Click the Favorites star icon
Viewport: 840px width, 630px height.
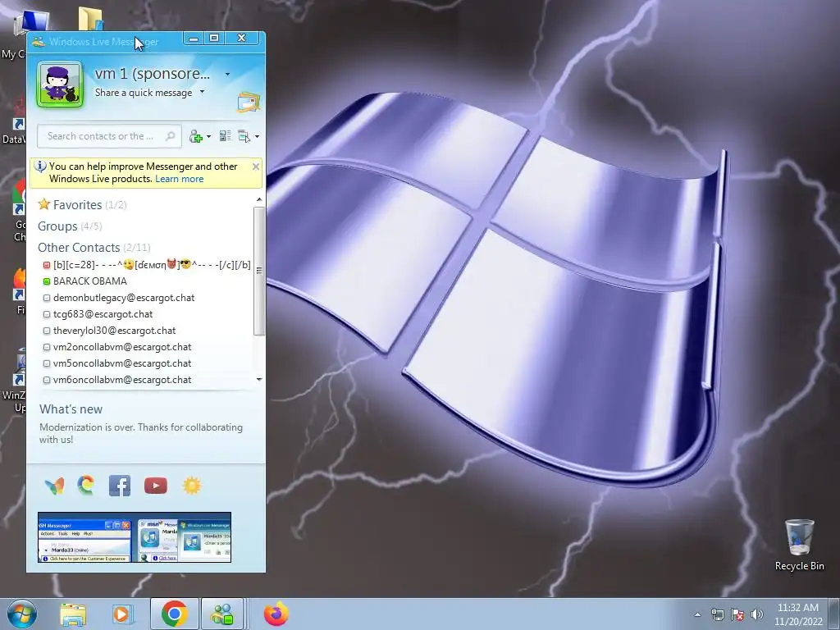[x=44, y=204]
